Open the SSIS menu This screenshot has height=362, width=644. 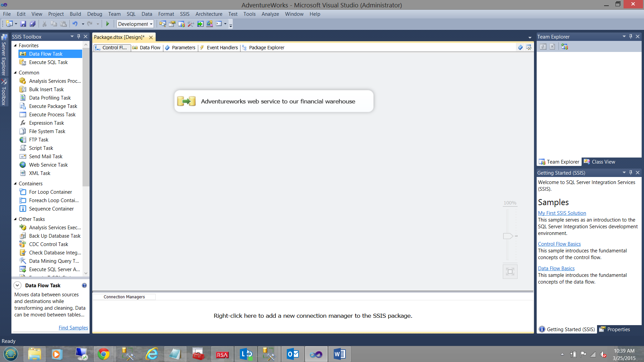[x=184, y=14]
